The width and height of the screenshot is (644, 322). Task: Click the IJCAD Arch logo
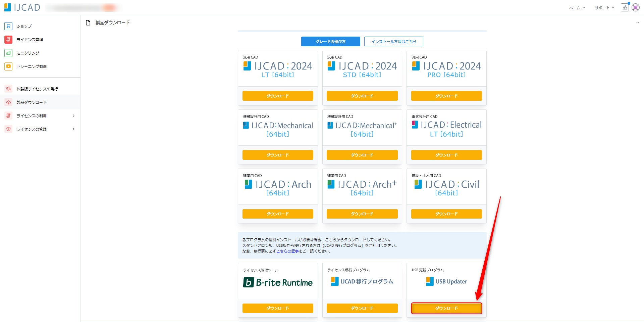(278, 188)
